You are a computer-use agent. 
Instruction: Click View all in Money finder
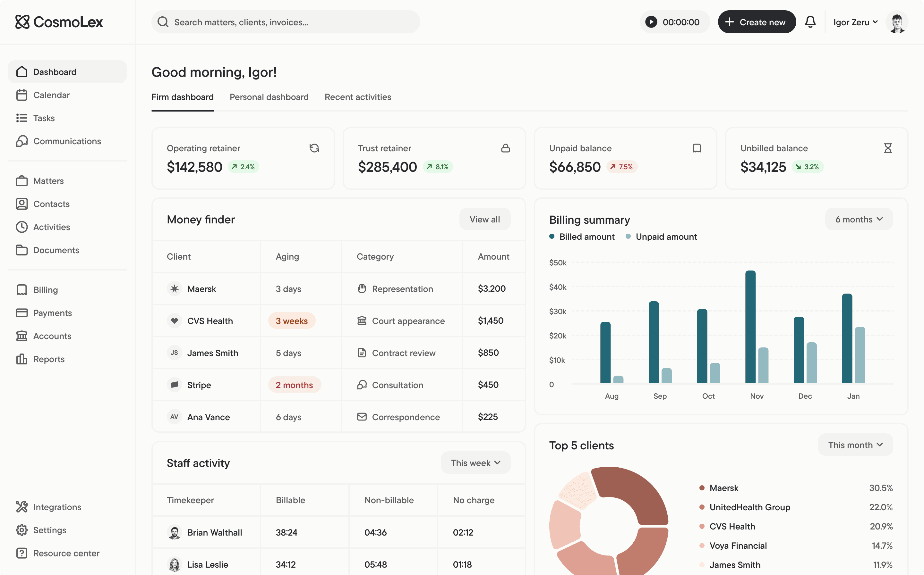click(484, 219)
